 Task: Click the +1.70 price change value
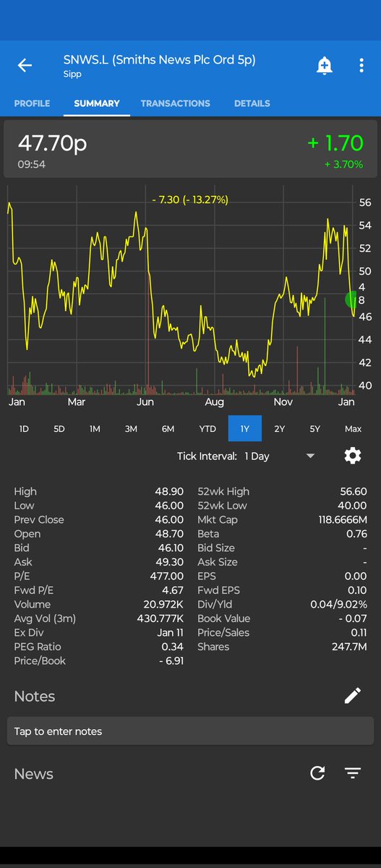click(x=335, y=143)
